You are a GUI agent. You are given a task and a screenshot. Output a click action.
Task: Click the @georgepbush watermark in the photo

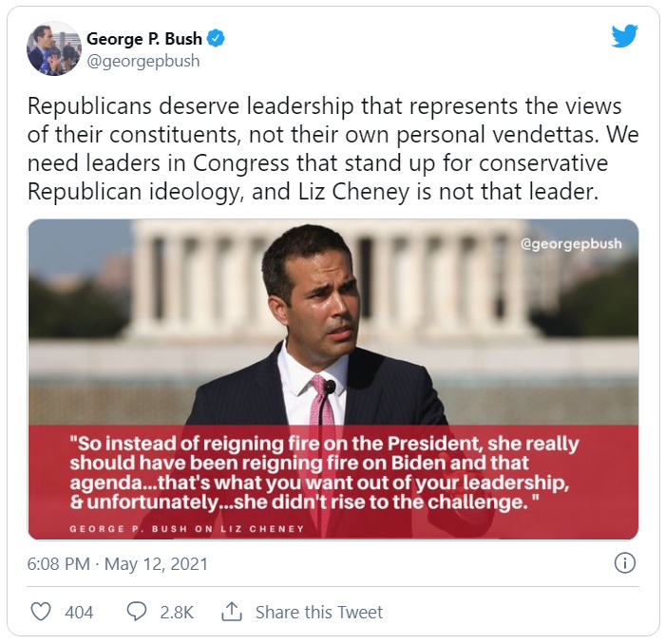(571, 244)
